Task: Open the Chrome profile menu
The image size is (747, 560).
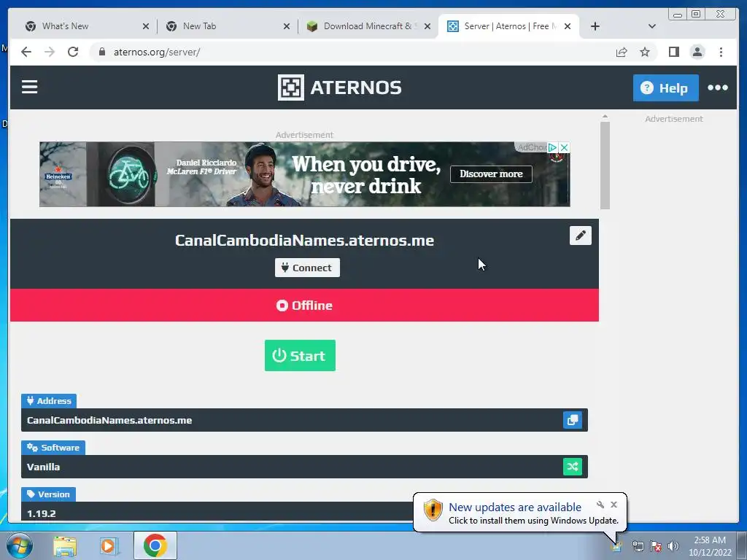Action: tap(697, 52)
